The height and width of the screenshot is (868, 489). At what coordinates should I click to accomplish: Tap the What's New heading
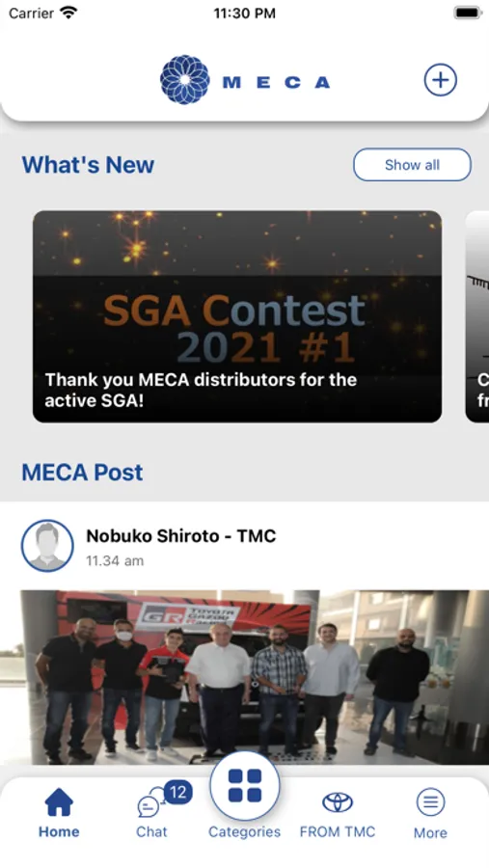click(88, 164)
